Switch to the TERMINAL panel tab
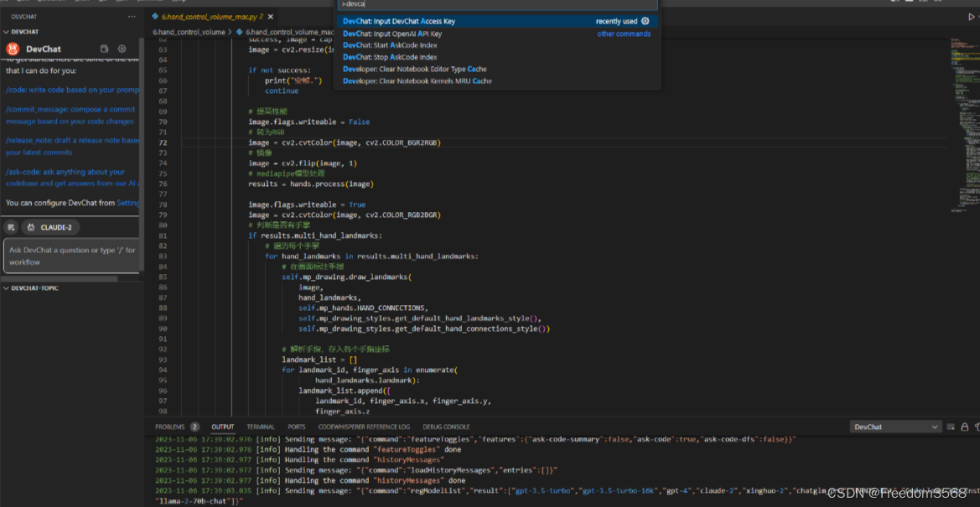The height and width of the screenshot is (507, 980). point(260,427)
